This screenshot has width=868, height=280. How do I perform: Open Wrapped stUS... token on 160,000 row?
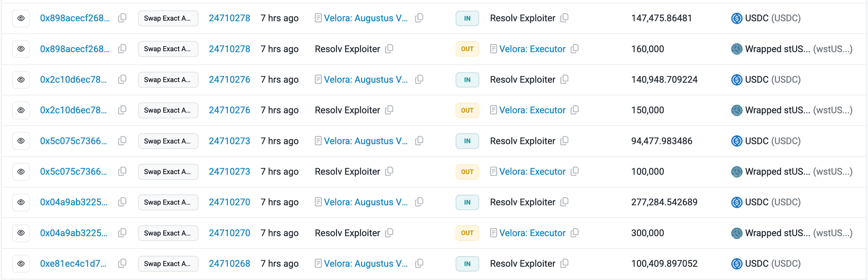pyautogui.click(x=777, y=49)
